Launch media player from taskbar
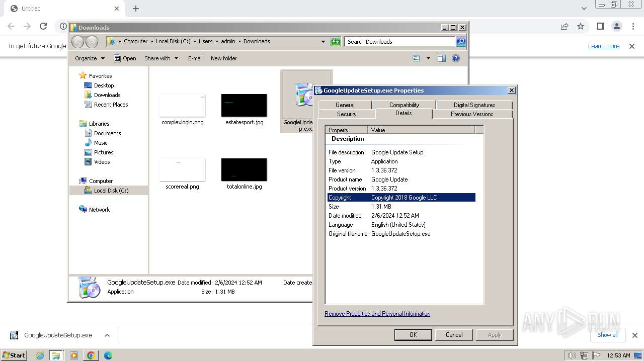 point(74,355)
